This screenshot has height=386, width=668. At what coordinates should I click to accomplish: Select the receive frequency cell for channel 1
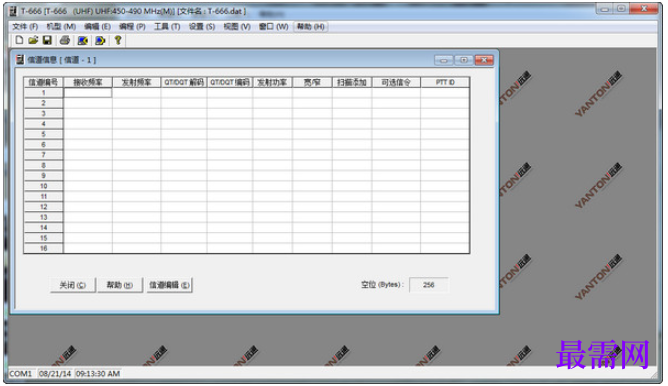pyautogui.click(x=88, y=92)
